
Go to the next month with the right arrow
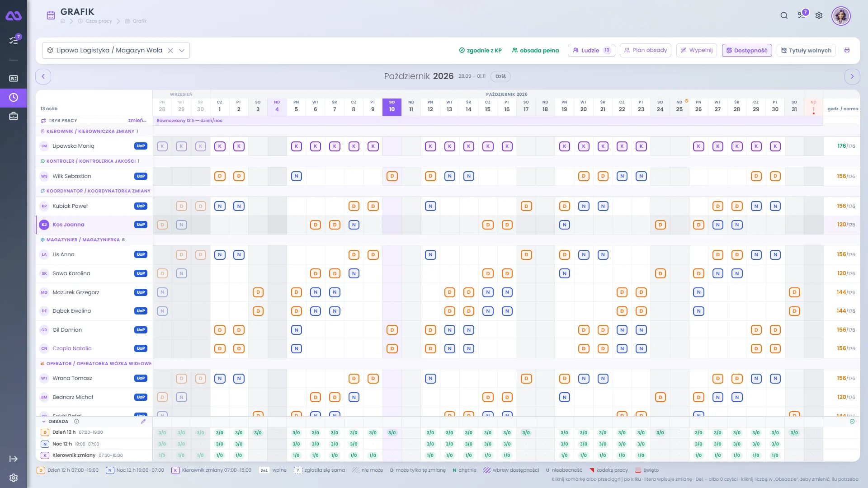point(852,76)
